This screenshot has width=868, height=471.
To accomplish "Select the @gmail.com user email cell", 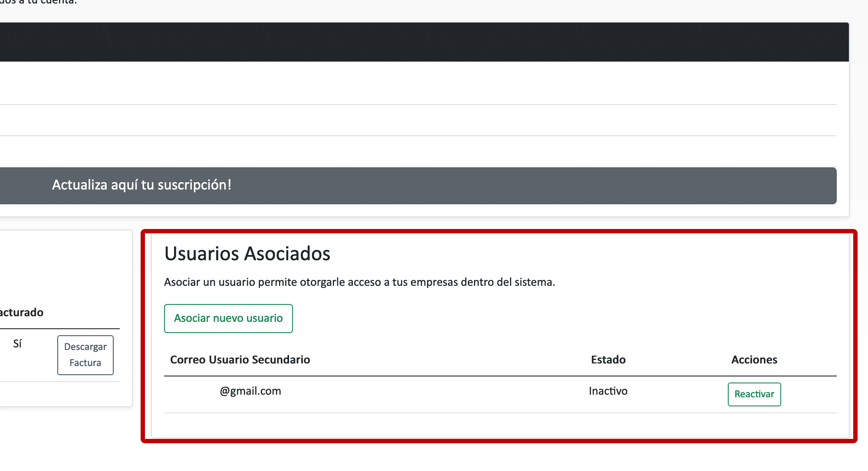I will click(250, 391).
